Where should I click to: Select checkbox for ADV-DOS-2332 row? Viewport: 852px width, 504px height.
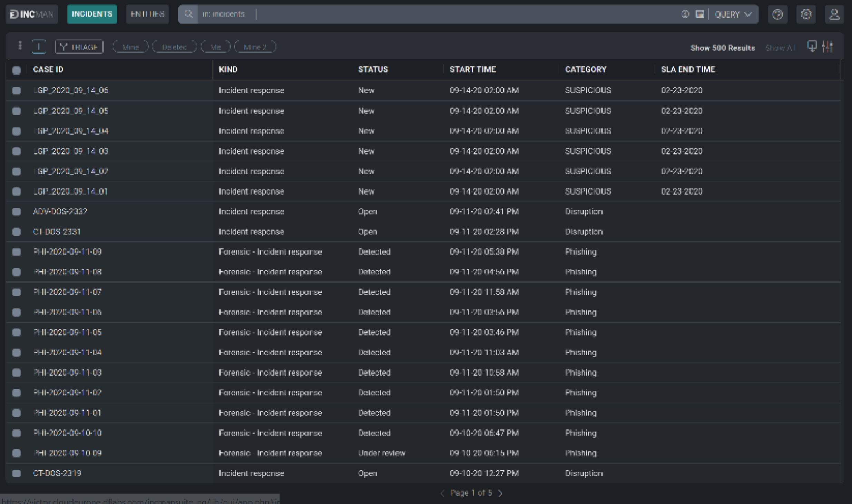tap(16, 211)
